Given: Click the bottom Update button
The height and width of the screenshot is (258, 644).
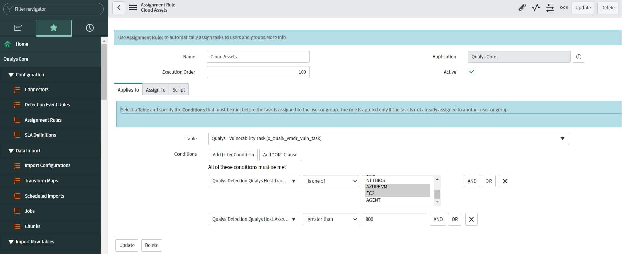Looking at the screenshot, I should tap(127, 245).
